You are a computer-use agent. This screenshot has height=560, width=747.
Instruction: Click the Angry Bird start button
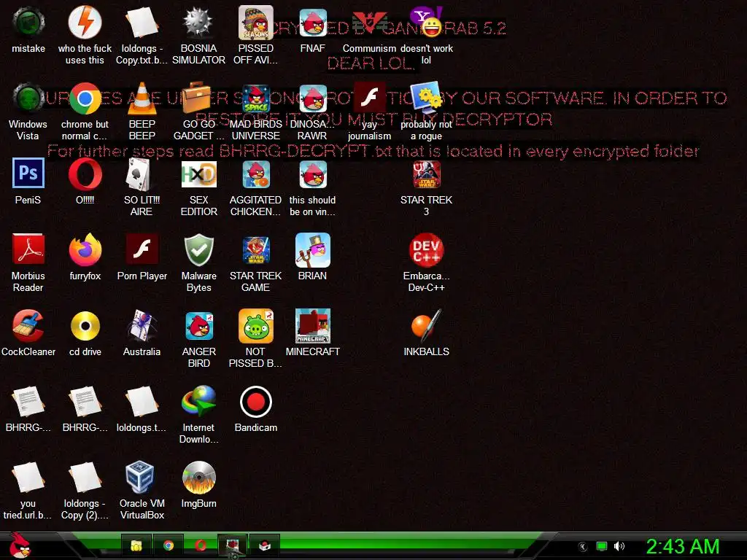(20, 545)
